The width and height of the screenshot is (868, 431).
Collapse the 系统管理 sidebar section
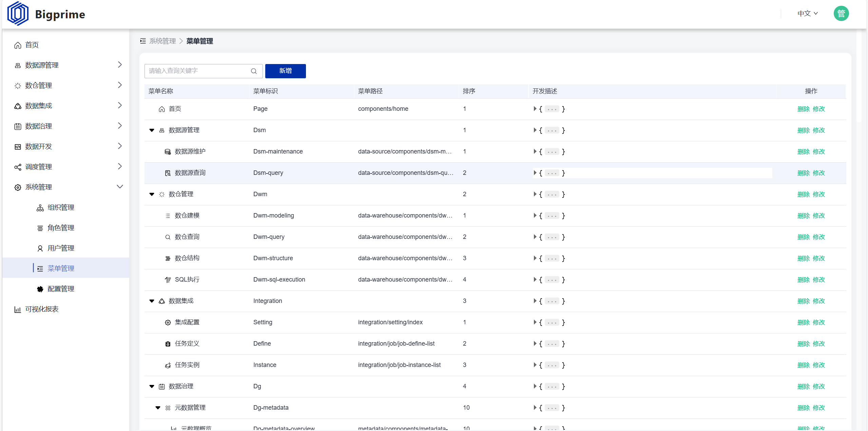[120, 187]
